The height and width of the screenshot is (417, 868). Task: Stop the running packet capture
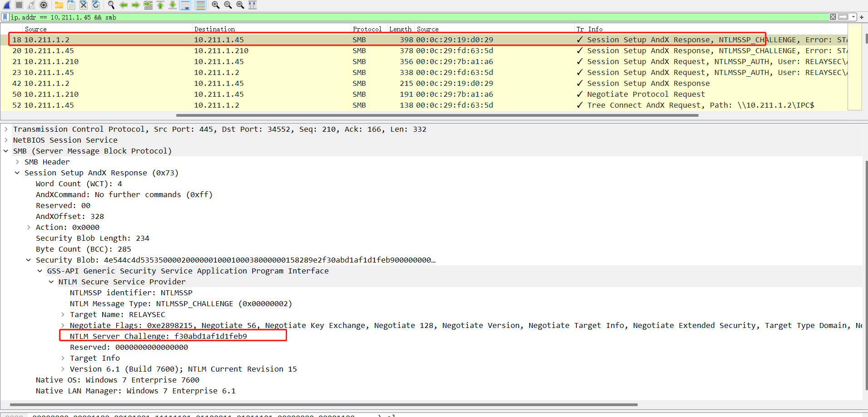[19, 5]
